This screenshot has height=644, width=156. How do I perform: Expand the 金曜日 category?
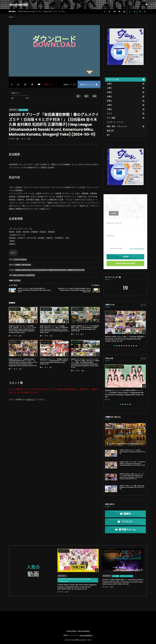coord(143,101)
